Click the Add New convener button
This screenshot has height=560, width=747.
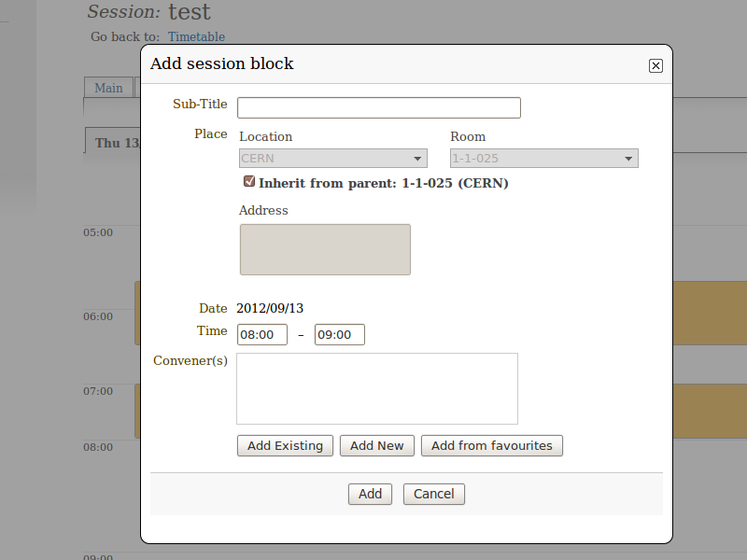pos(377,446)
